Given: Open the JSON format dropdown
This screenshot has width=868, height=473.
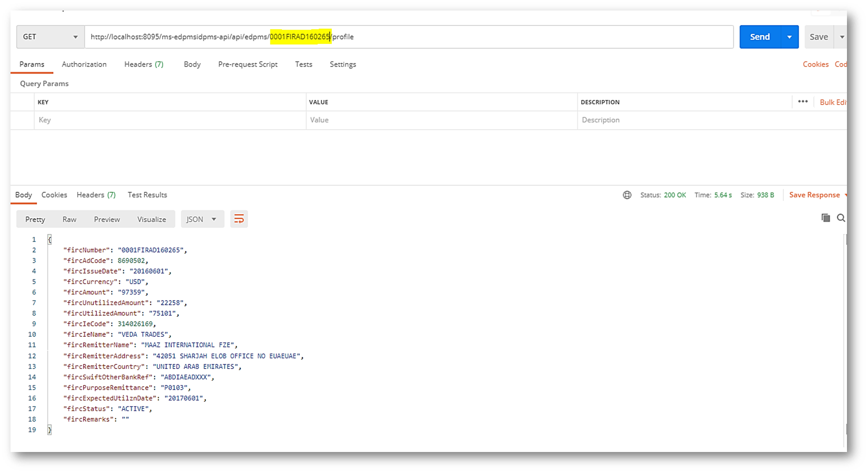Looking at the screenshot, I should click(x=201, y=219).
